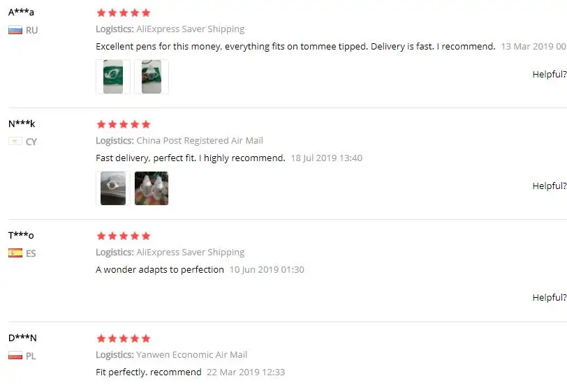Click the China Post Registered Air Mail text
Image resolution: width=567 pixels, height=392 pixels.
[200, 140]
